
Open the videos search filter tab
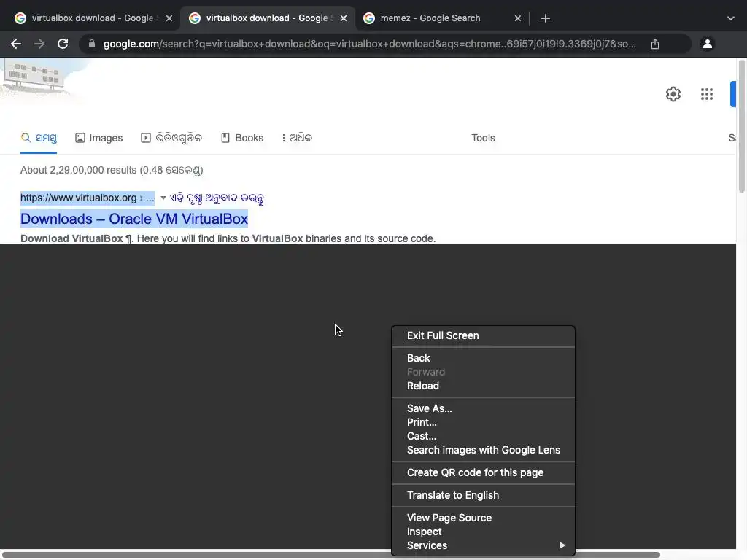click(171, 138)
